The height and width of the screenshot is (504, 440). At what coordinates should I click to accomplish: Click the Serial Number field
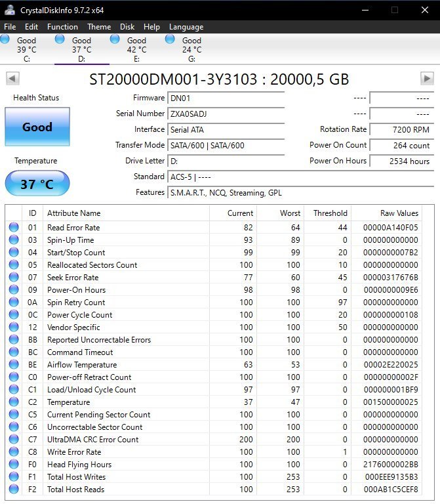226,114
